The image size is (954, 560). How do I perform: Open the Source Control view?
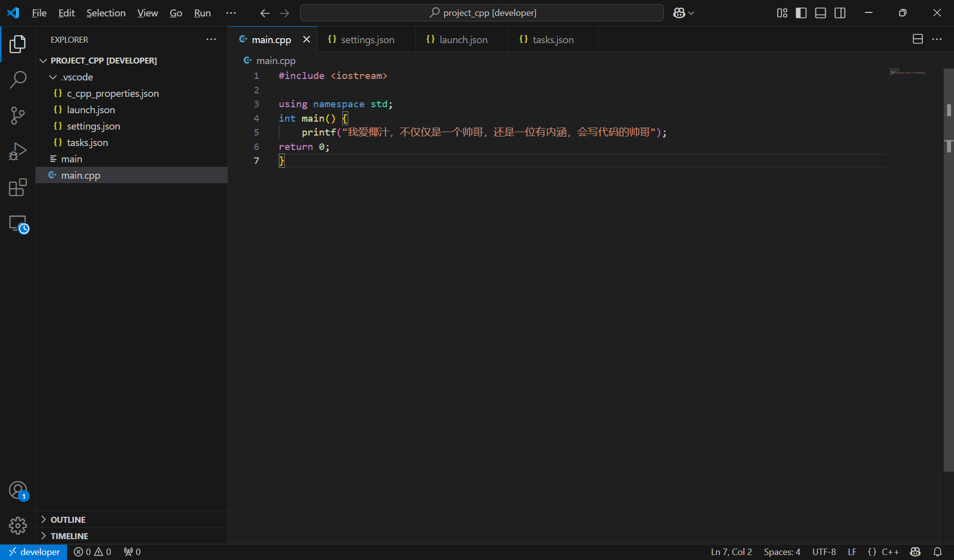point(18,115)
